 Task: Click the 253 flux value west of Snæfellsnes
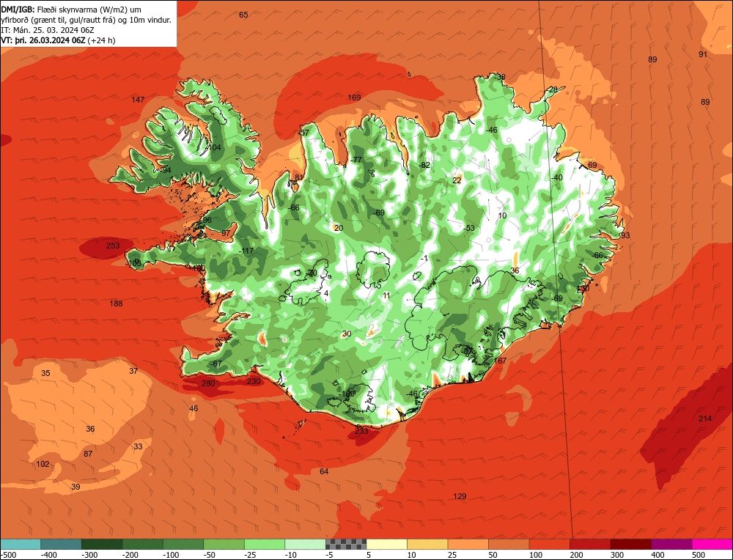tap(113, 246)
